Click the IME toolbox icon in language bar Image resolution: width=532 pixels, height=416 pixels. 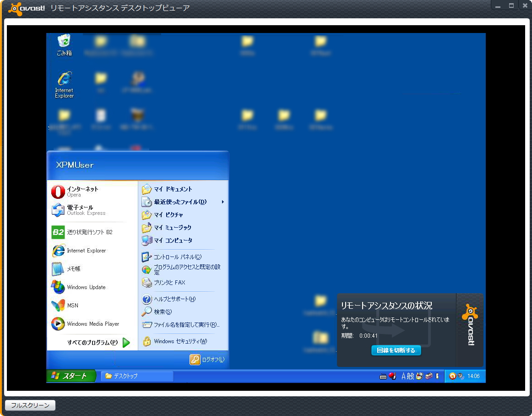(429, 376)
